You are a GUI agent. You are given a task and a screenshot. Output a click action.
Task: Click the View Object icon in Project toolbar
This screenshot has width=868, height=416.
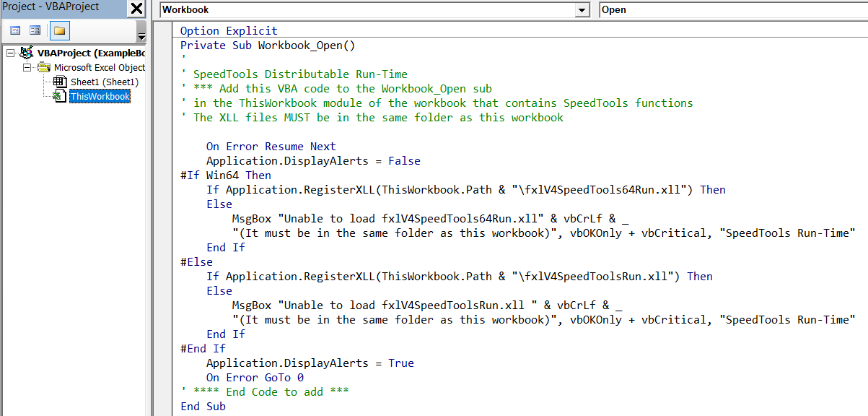(x=35, y=30)
